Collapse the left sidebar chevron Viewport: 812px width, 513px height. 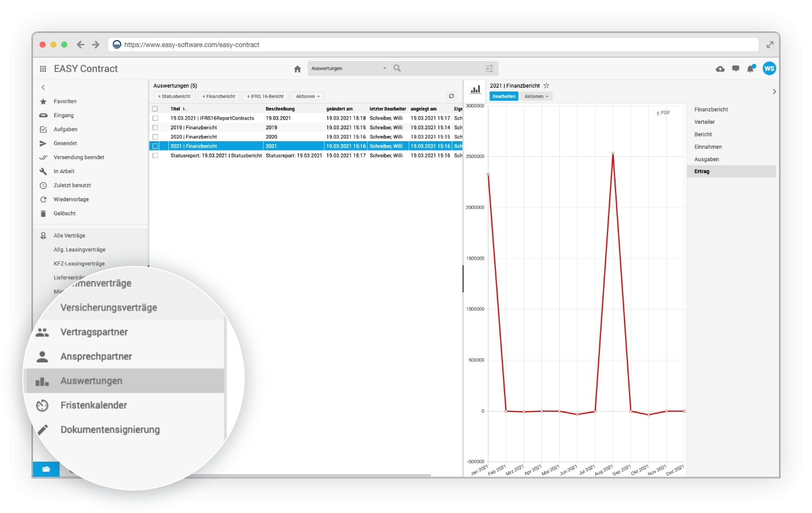click(43, 87)
